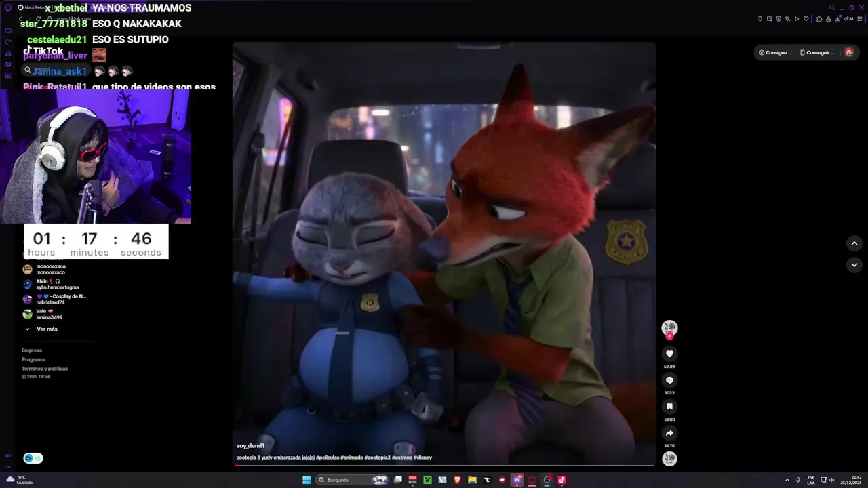The width and height of the screenshot is (868, 488).
Task: Go to the previous video with the up chevron
Action: click(854, 243)
